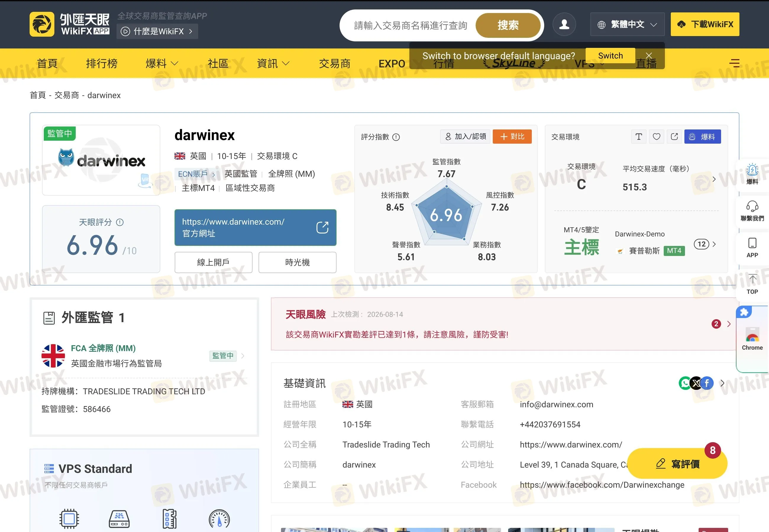
Task: Expand the social links arrow in 基礎資訊
Action: pyautogui.click(x=722, y=383)
